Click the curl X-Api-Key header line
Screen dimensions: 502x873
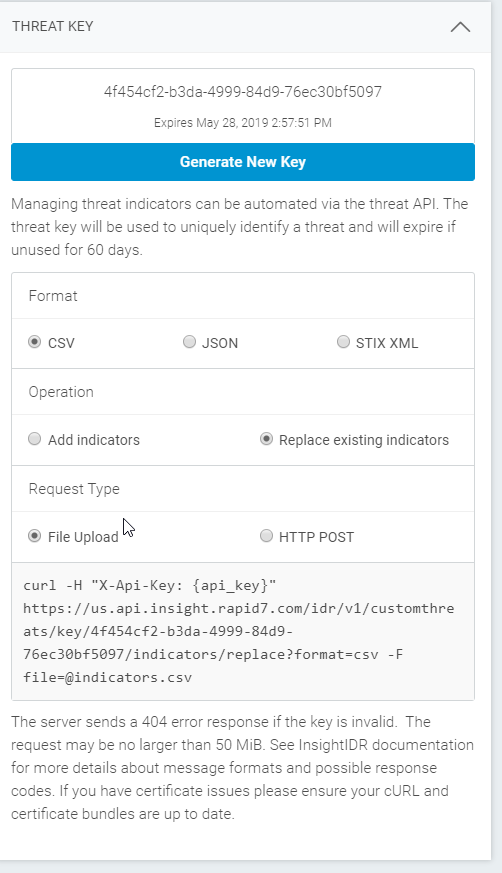coord(150,586)
